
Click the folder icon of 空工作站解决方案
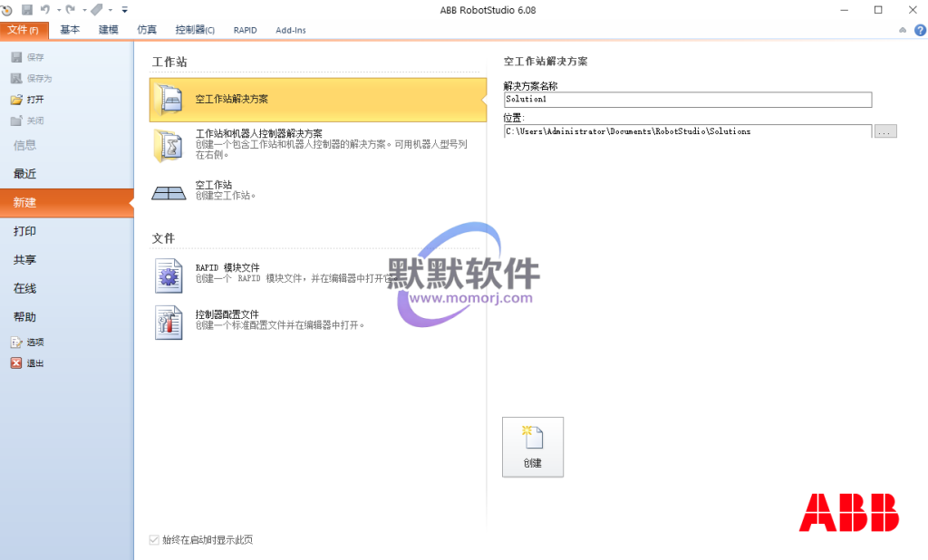169,100
